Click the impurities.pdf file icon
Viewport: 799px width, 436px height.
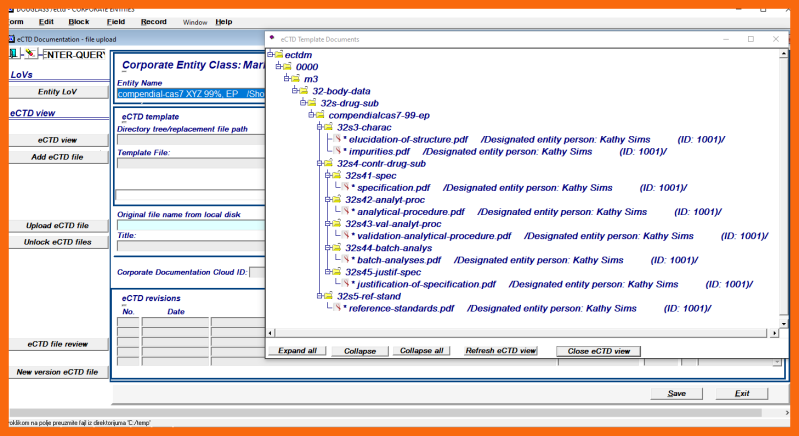click(x=337, y=151)
